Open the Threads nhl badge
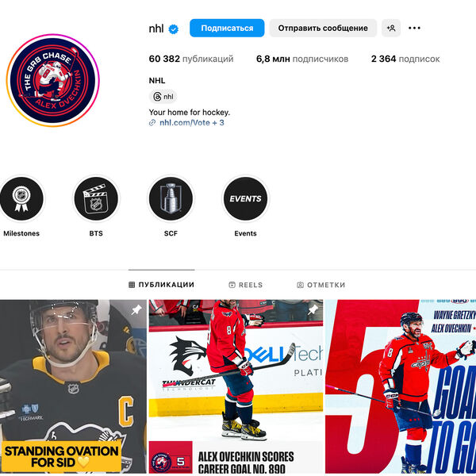The image size is (476, 476). (163, 97)
